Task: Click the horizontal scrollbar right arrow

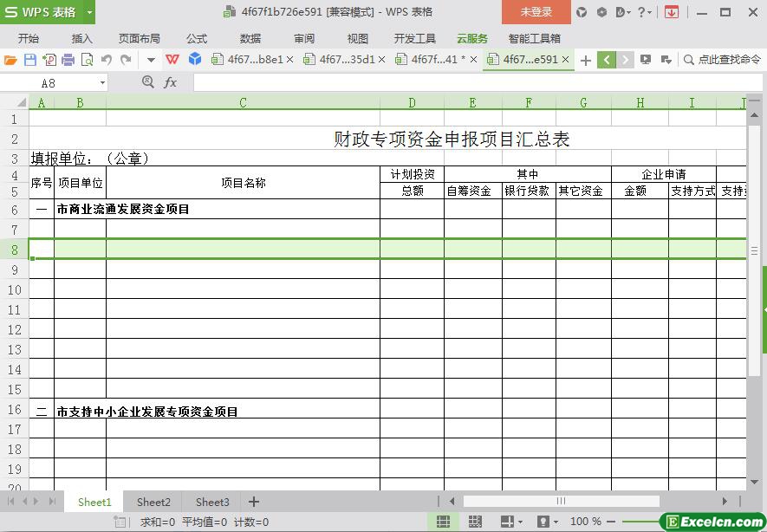Action: tap(725, 501)
